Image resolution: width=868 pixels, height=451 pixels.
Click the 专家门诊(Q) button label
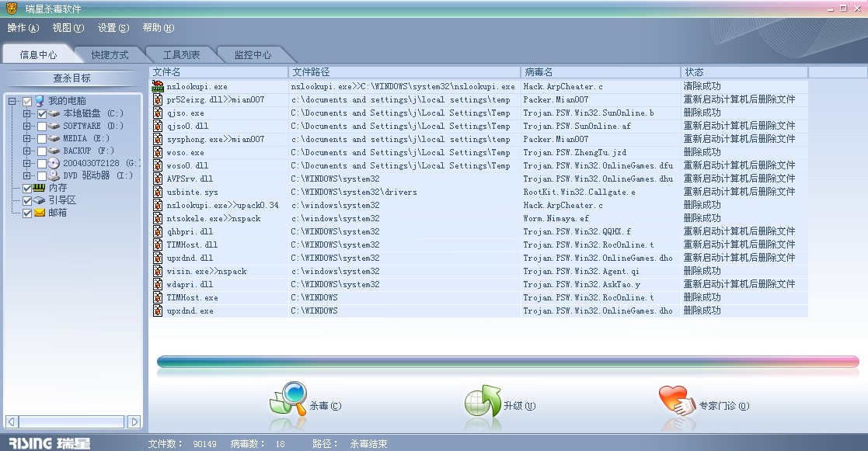click(x=724, y=406)
